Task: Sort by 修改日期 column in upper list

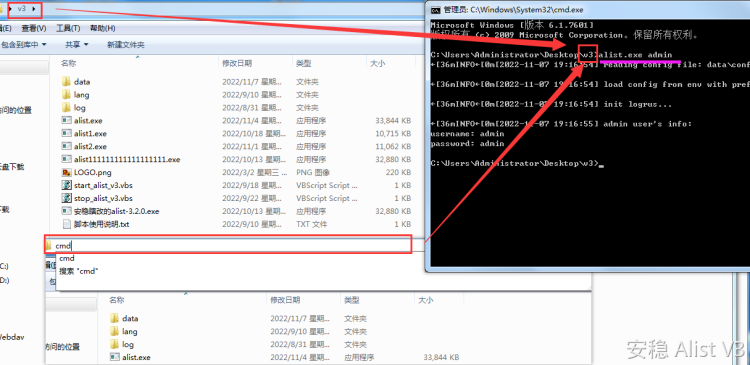Action: 237,63
